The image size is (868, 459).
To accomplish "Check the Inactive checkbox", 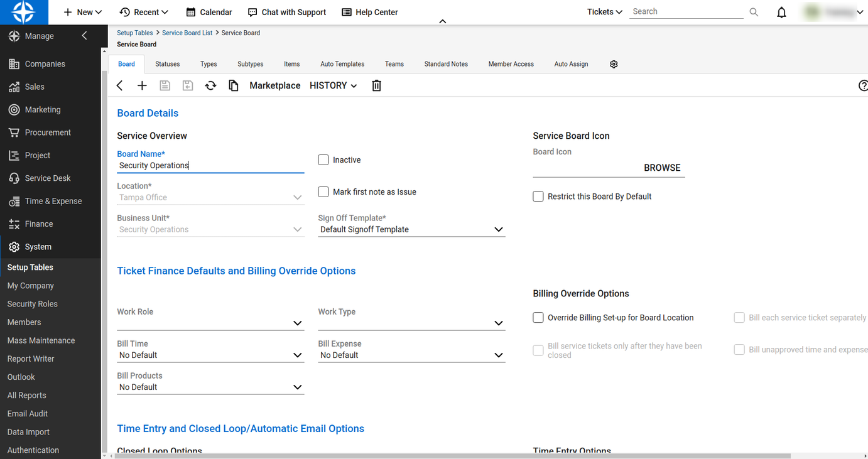I will pos(323,160).
